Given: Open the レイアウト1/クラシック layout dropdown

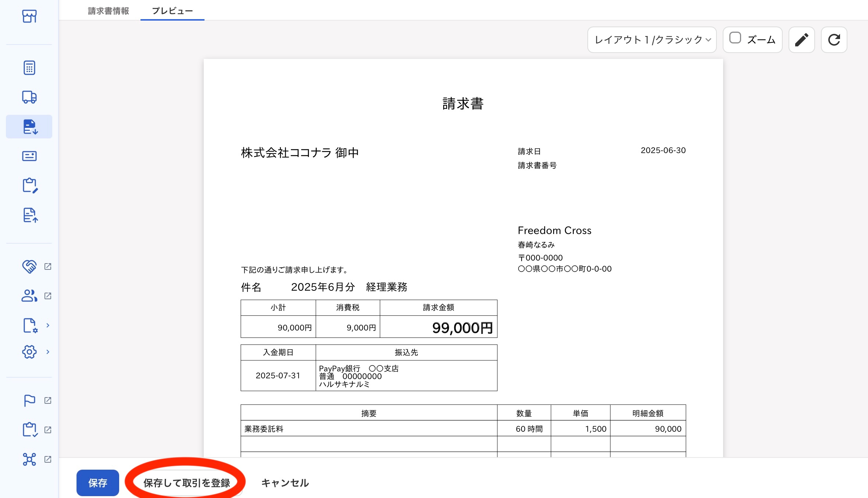Looking at the screenshot, I should tap(652, 40).
